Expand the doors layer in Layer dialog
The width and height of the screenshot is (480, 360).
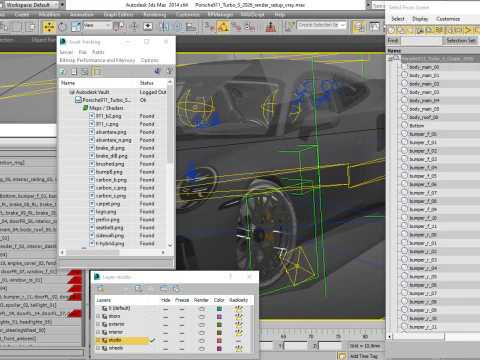98,316
